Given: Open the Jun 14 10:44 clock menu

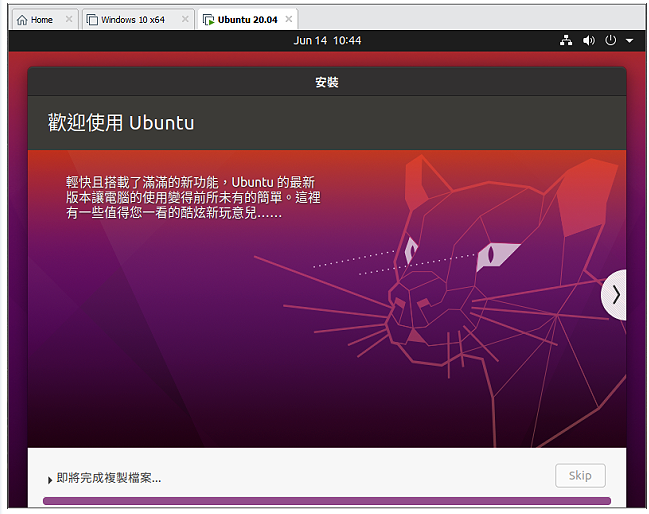Looking at the screenshot, I should pyautogui.click(x=327, y=41).
